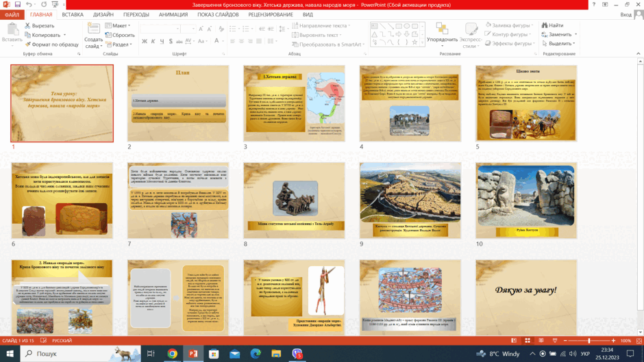Click the Windows Start button

tap(10, 353)
